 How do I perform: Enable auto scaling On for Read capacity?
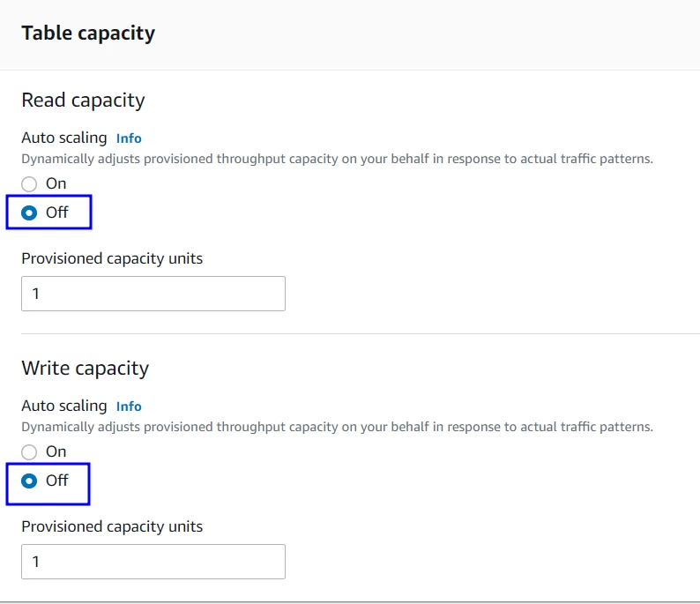click(29, 184)
